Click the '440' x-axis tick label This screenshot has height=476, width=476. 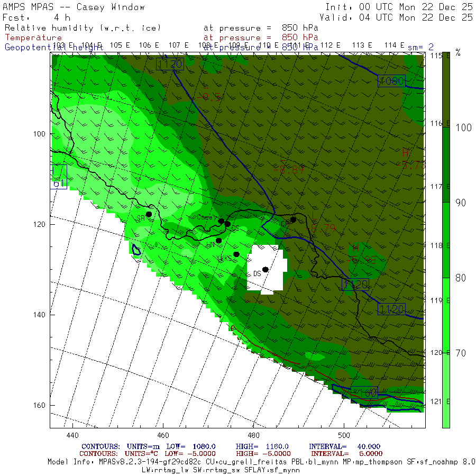72,435
